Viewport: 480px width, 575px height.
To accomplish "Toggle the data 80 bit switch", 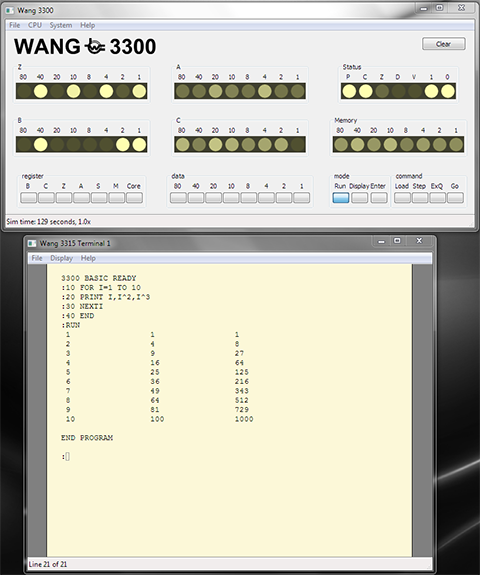I will pyautogui.click(x=178, y=198).
